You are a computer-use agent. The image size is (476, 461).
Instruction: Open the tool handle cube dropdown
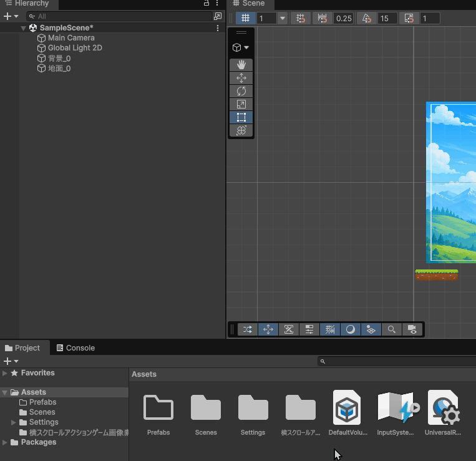[241, 47]
